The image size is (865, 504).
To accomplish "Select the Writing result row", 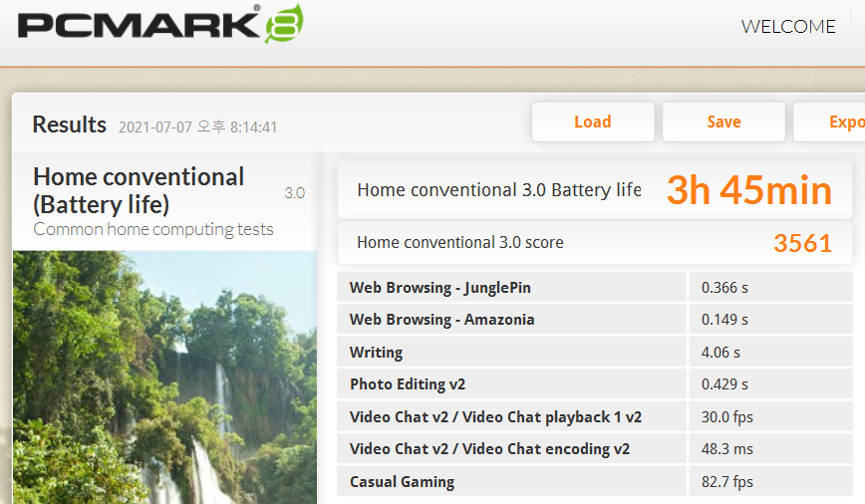I will click(595, 352).
